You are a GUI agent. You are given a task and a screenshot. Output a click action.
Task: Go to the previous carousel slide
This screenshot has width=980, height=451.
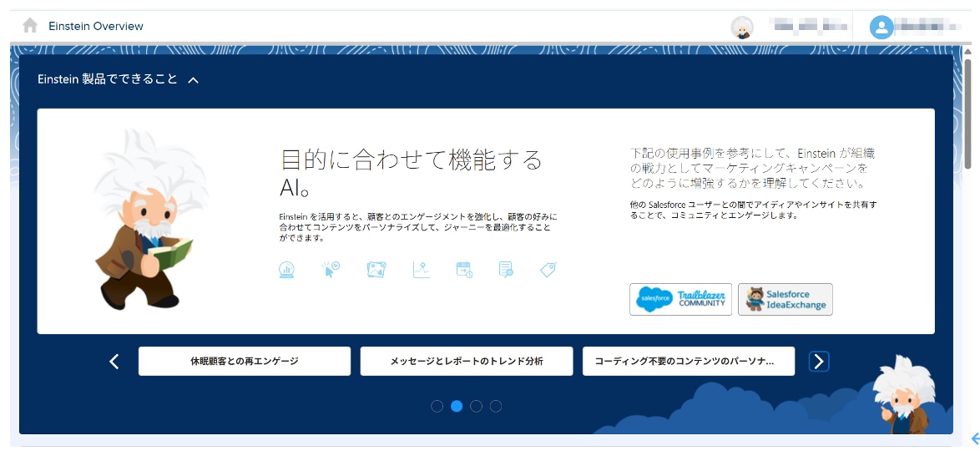click(x=114, y=362)
